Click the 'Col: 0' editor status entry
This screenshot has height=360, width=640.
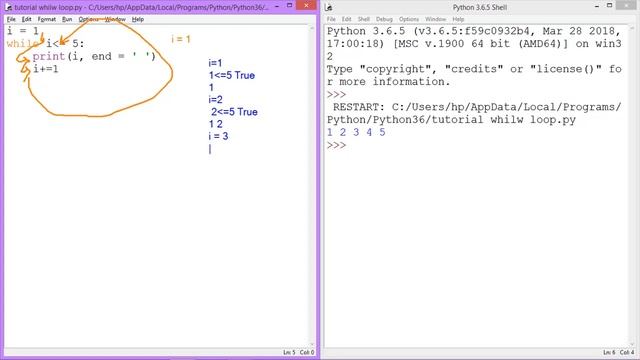click(307, 352)
